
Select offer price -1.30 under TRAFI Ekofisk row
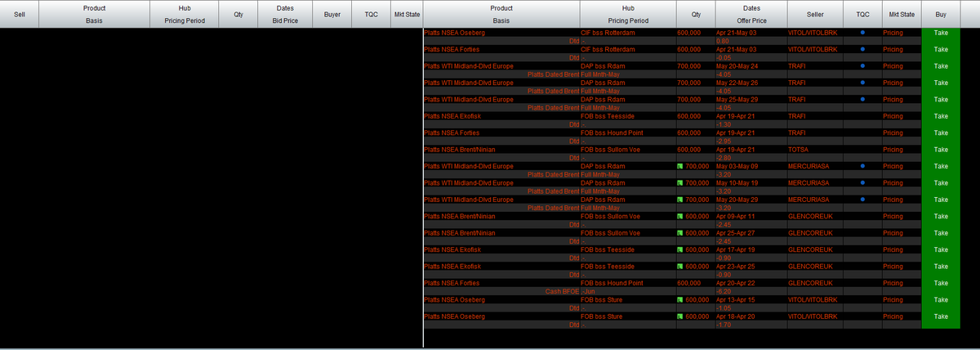(x=723, y=124)
